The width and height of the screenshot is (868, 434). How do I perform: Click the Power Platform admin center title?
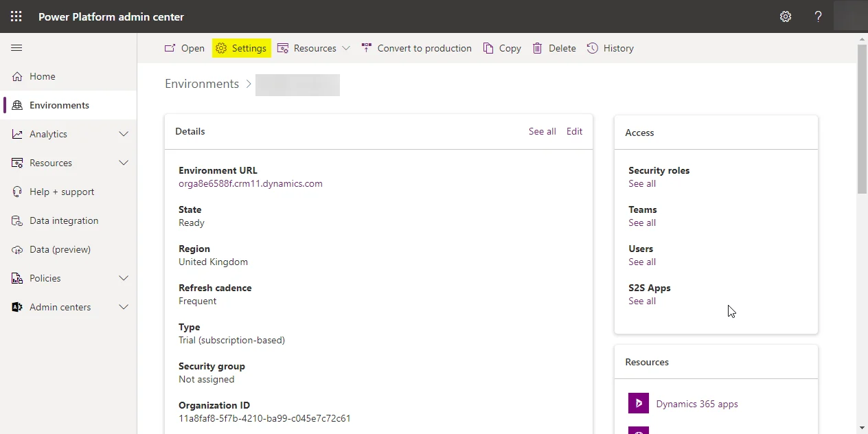111,16
